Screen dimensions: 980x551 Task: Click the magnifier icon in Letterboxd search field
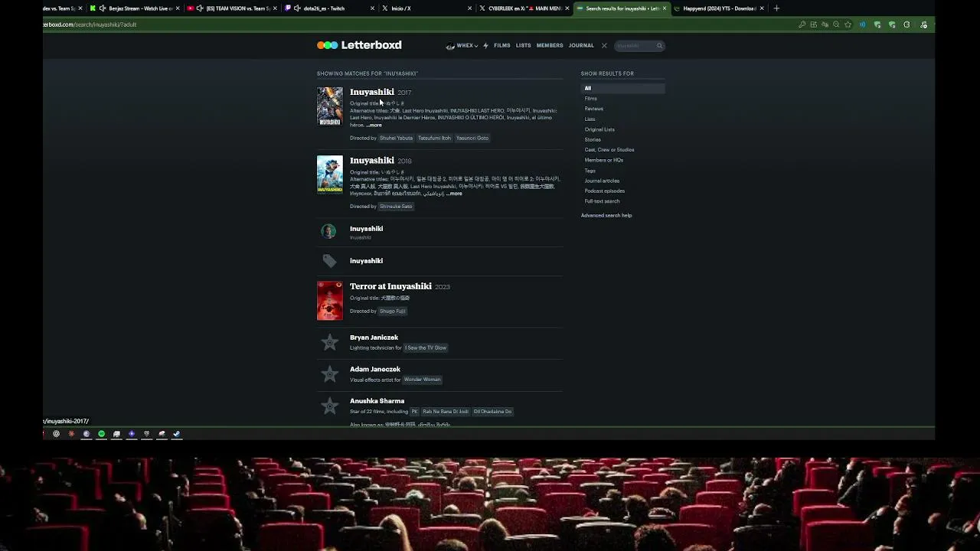coord(659,46)
